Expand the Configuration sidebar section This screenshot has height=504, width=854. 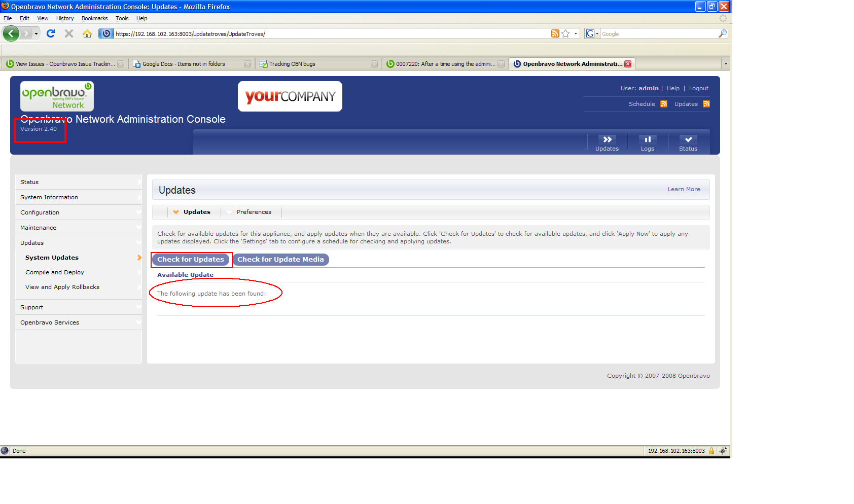78,212
